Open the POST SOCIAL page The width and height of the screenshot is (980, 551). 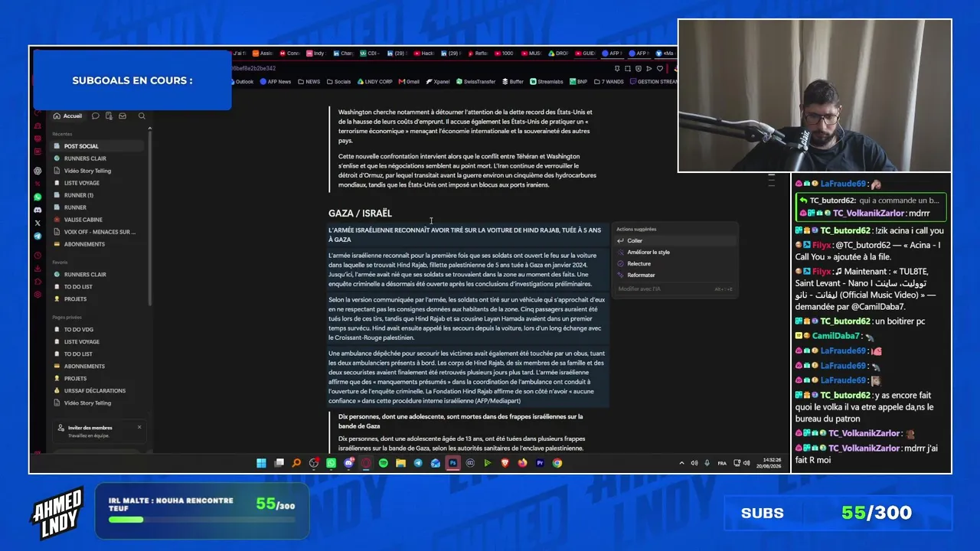[98, 146]
